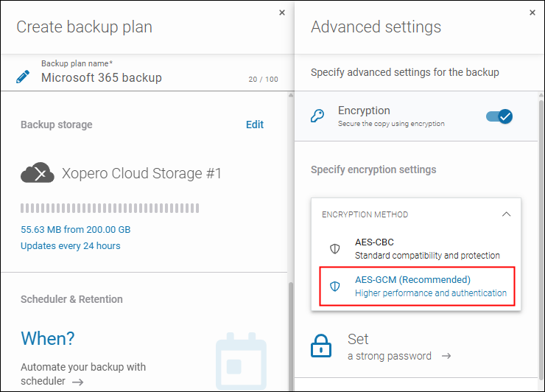Screen dimensions: 545x392
Task: Click the padlock icon next to Set
Action: tap(321, 346)
